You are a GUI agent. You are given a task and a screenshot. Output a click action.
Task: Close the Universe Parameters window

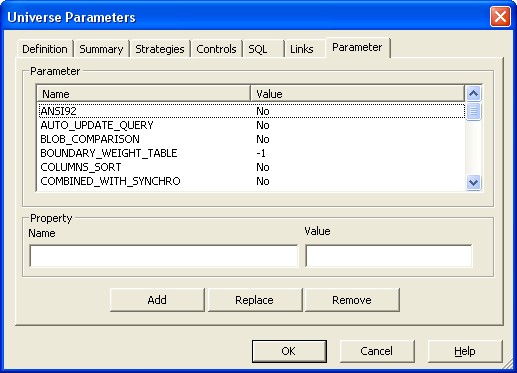(500, 16)
